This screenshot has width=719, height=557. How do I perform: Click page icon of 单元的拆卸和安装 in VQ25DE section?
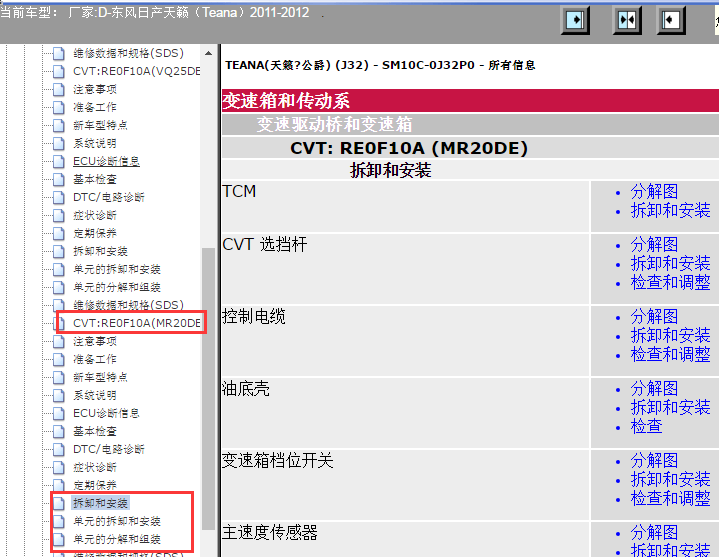click(x=59, y=269)
